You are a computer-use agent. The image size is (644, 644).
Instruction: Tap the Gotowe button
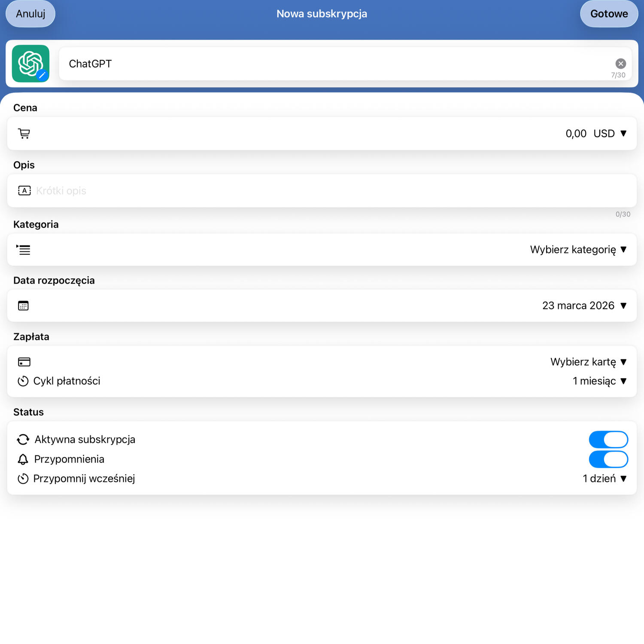608,14
